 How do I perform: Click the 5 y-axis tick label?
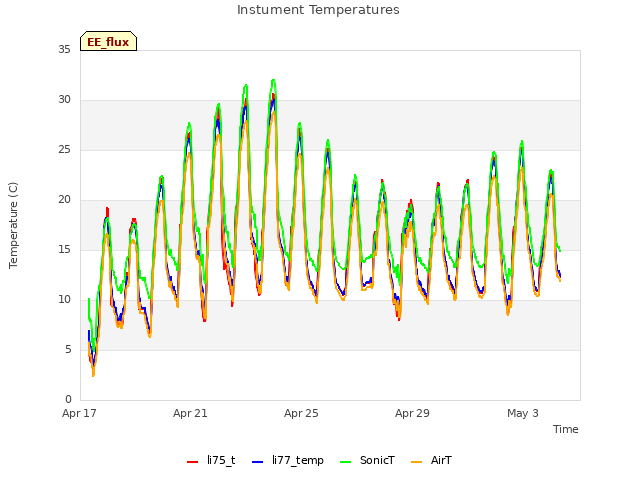(68, 349)
